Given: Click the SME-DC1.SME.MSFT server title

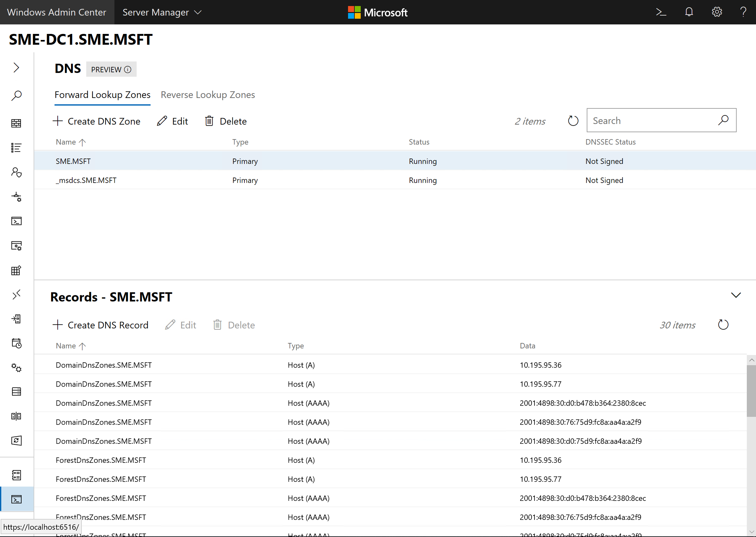Looking at the screenshot, I should point(81,39).
